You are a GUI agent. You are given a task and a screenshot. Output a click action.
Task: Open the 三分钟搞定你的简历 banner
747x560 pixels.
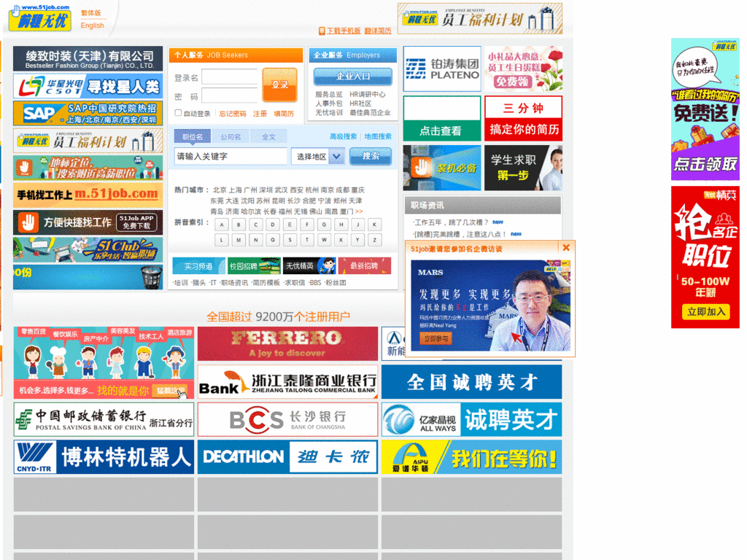point(523,119)
